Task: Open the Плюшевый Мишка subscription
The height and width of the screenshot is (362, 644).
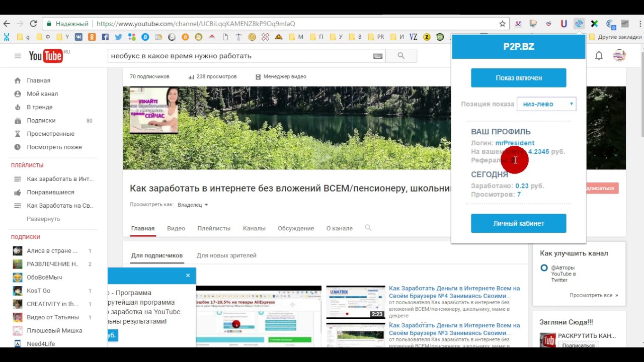Action: point(54,331)
